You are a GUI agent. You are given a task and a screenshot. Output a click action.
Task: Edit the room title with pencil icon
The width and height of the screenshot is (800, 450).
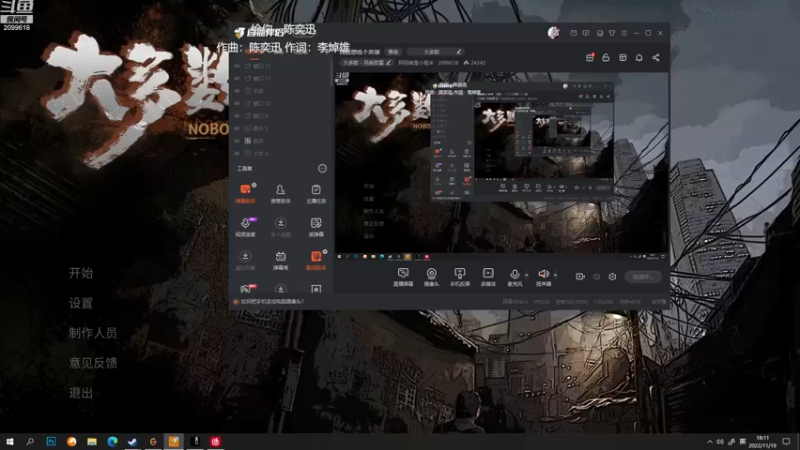[x=389, y=63]
